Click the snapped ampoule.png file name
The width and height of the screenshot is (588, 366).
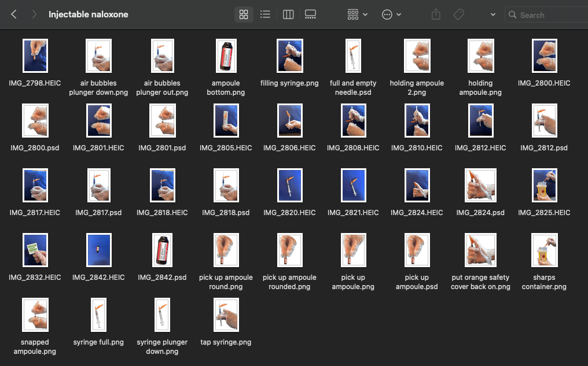tap(35, 346)
